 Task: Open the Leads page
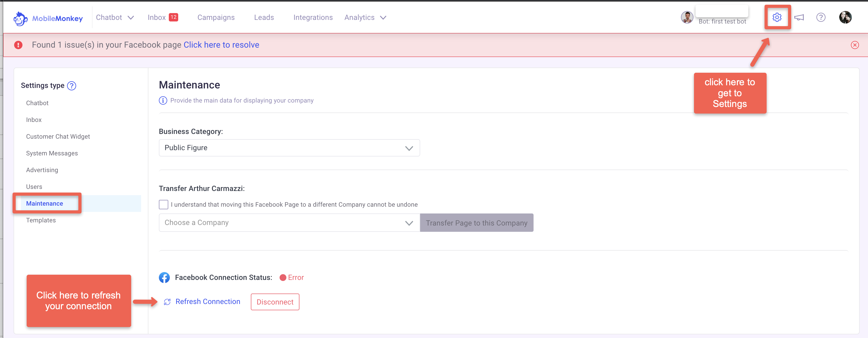coord(264,17)
